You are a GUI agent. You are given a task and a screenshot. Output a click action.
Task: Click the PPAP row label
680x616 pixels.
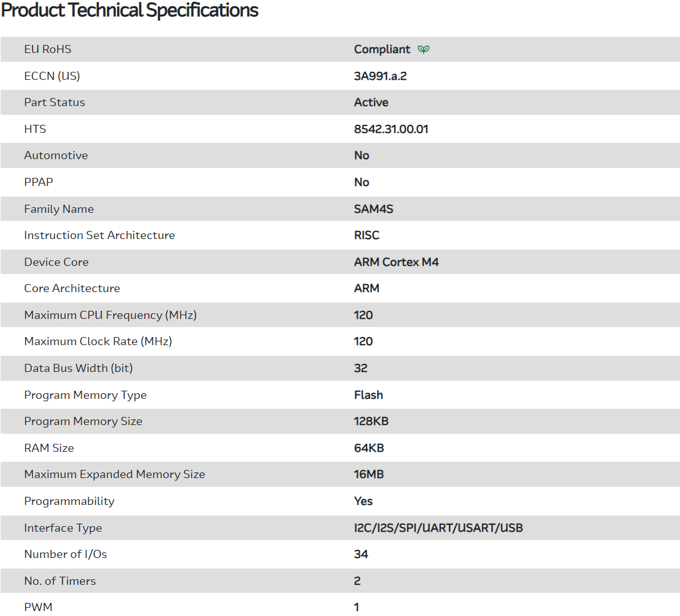39,182
